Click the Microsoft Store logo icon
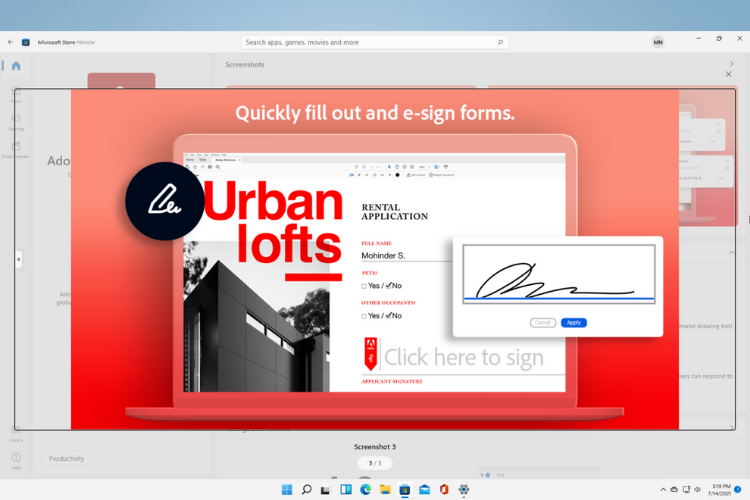 26,42
